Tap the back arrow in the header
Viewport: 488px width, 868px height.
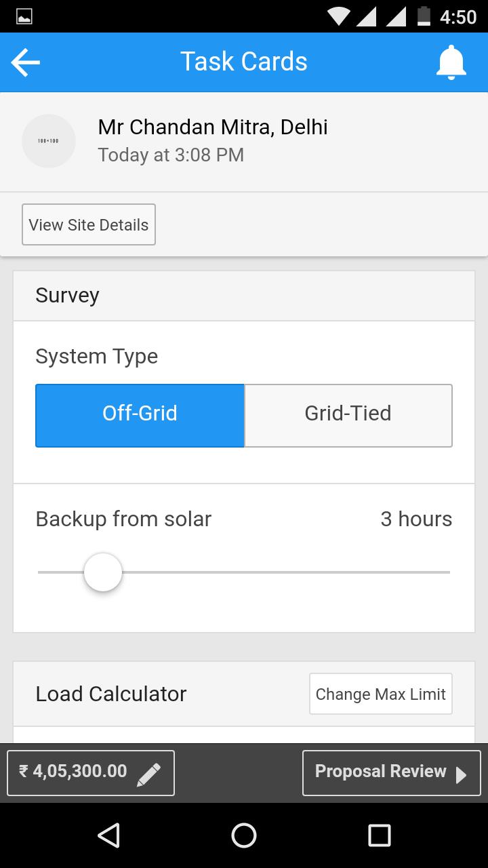tap(26, 62)
